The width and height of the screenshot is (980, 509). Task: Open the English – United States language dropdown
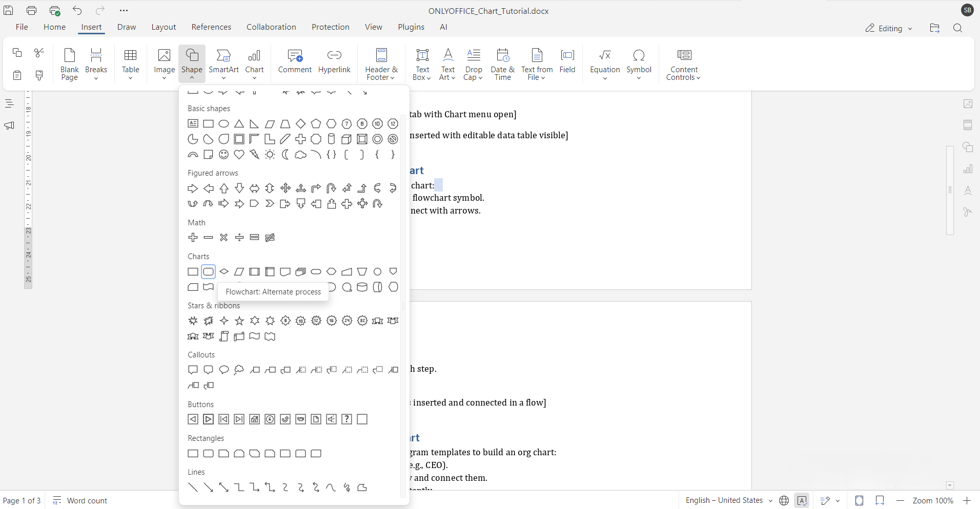tap(728, 500)
